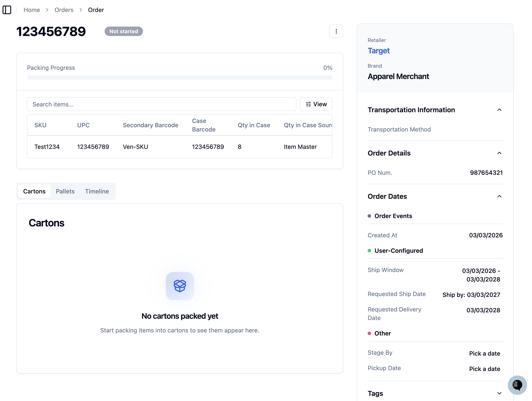Click the empty cartons box icon
This screenshot has width=532, height=401.
[180, 286]
